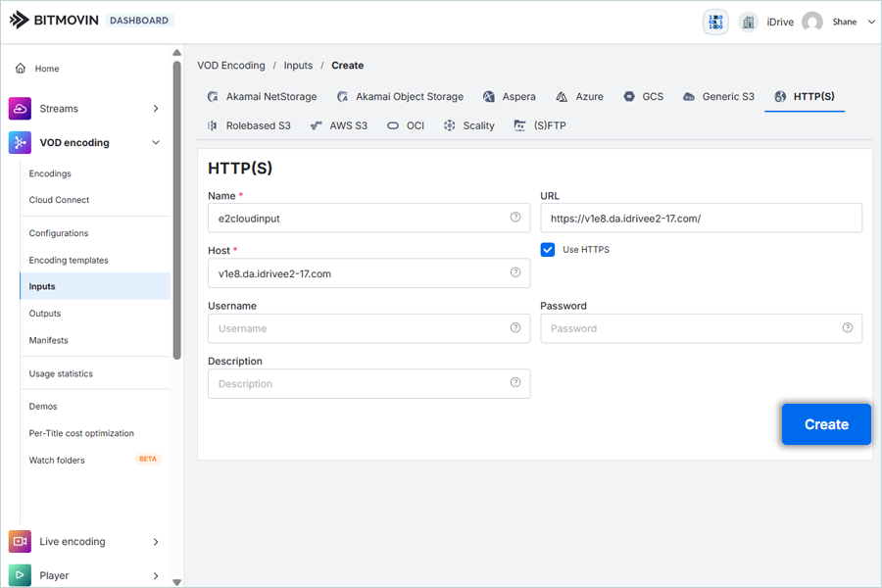Collapse the VOD encoding section

pos(156,143)
